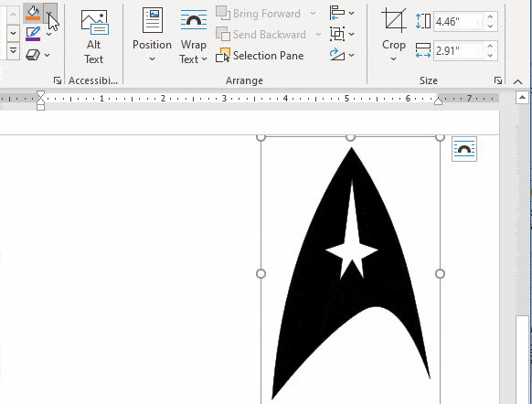This screenshot has height=404, width=532.
Task: Click the Graphics Outline pen icon
Action: (33, 34)
